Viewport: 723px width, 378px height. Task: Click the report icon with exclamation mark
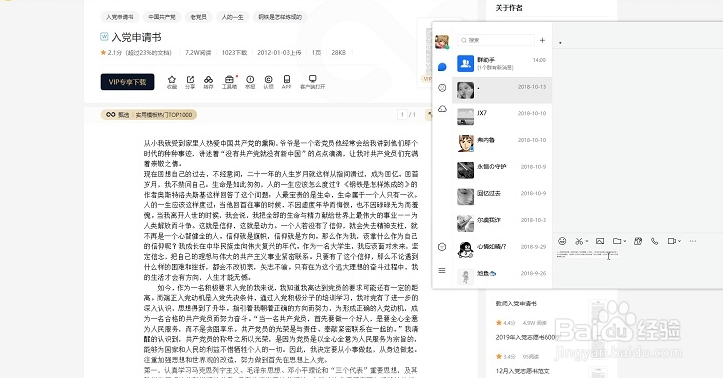(x=250, y=79)
